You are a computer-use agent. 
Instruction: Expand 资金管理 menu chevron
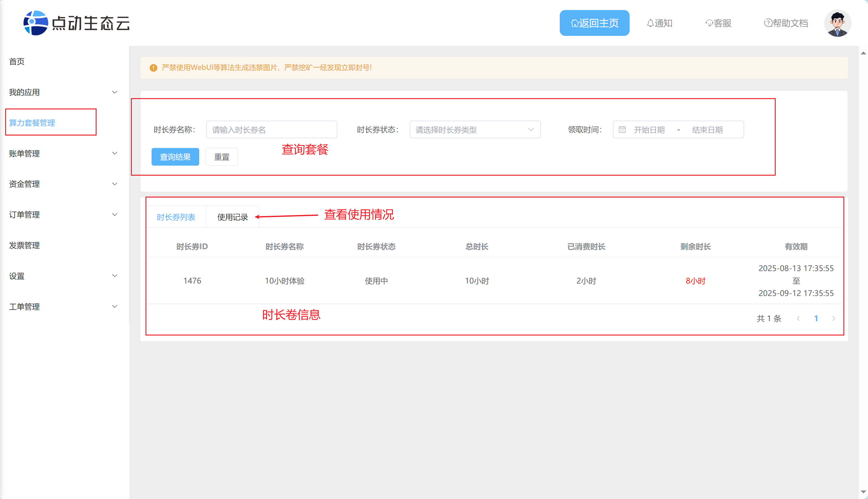[x=115, y=184]
